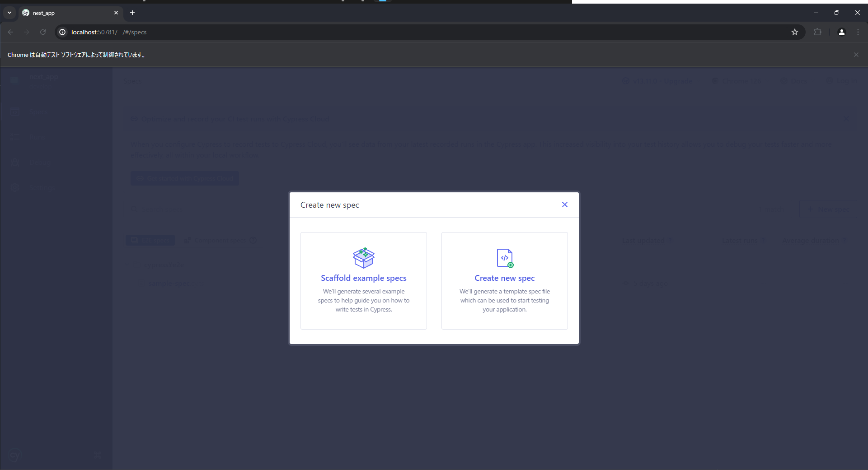Choose the Scaffold example specs card
The image size is (868, 470).
364,281
